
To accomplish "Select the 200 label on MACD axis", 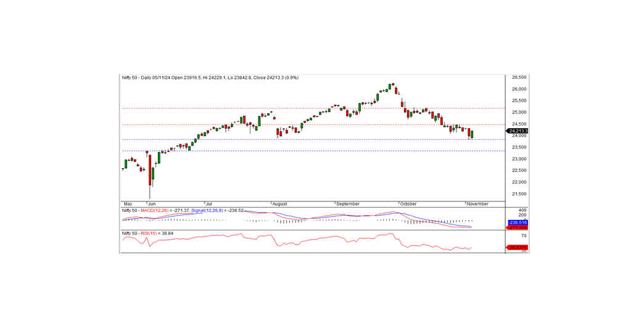I will 522,215.
